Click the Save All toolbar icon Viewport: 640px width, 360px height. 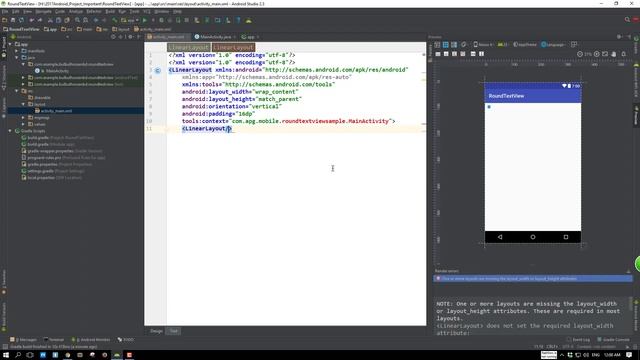coord(13,20)
